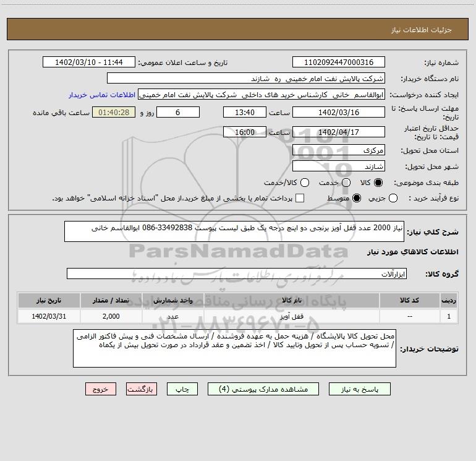Click the delivery city field شازند
The image size is (476, 461).
pos(339,166)
